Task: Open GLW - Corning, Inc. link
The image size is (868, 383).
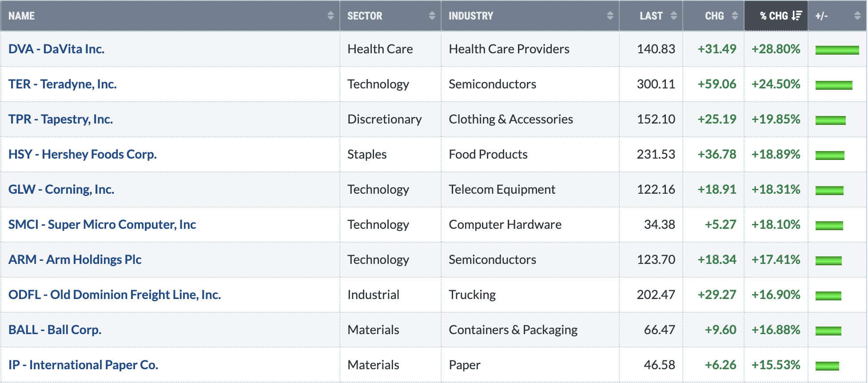Action: (61, 189)
